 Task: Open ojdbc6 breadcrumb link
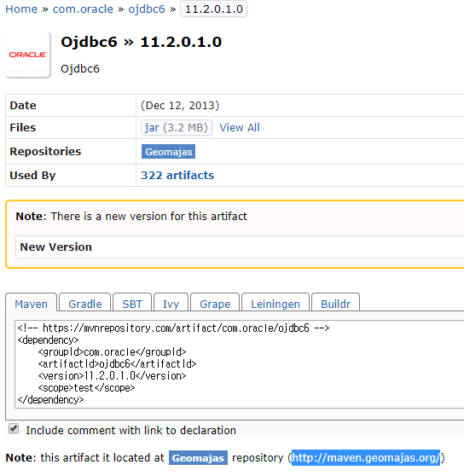pyautogui.click(x=147, y=9)
